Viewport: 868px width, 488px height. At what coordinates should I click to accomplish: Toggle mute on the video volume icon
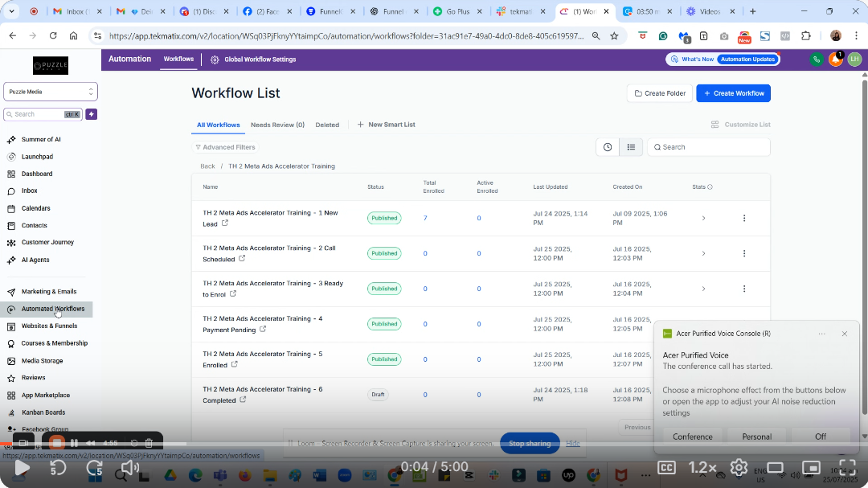pos(129,468)
